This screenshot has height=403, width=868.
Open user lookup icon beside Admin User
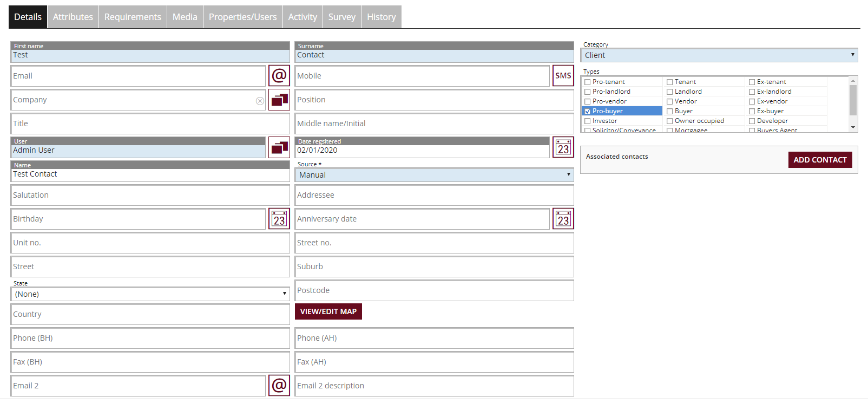pos(279,147)
